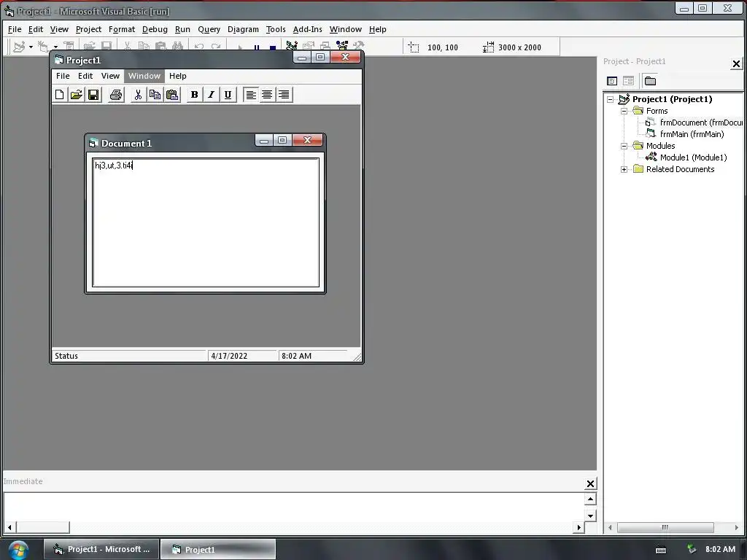This screenshot has width=747, height=560.
Task: Click Paste clipboard icon in Project1 toolbar
Action: pos(172,95)
